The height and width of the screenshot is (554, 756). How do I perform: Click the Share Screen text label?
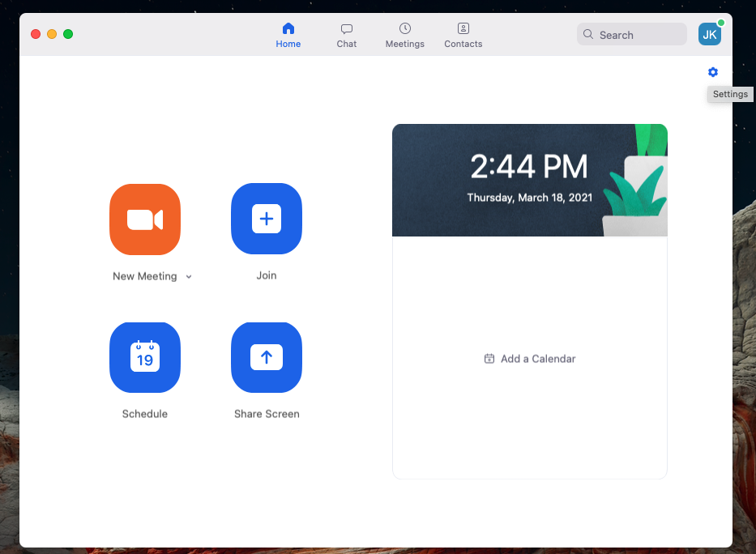[x=267, y=414]
